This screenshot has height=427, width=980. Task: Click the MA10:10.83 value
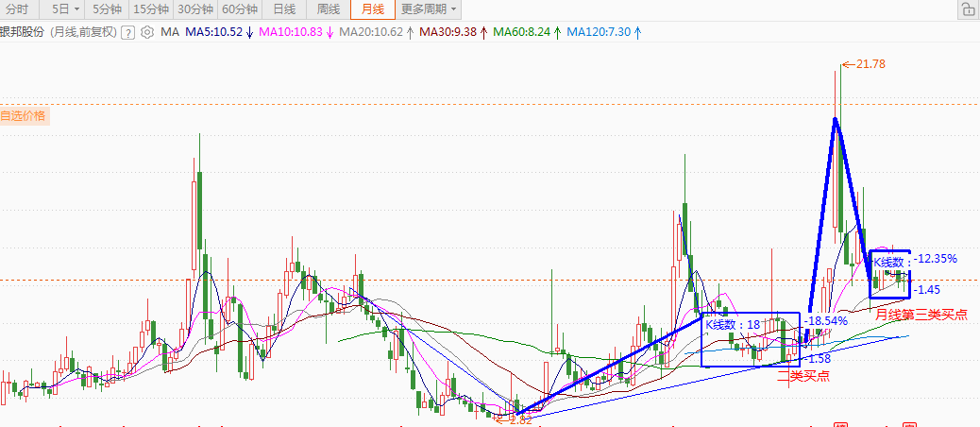[291, 32]
